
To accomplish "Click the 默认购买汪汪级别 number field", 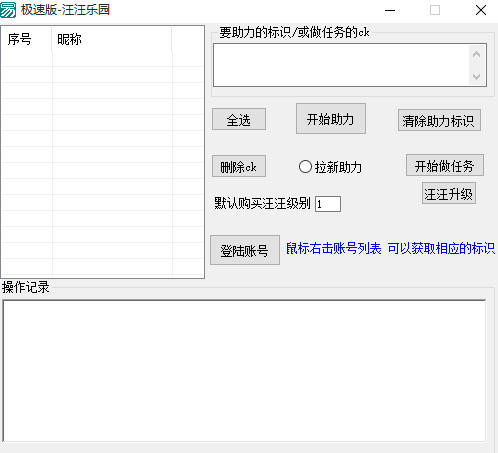I will [328, 204].
